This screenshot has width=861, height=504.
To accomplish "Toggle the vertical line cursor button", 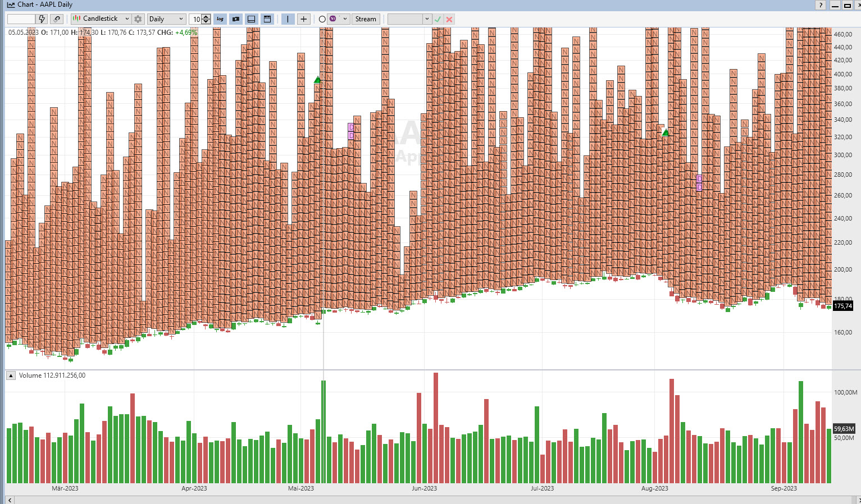I will click(x=288, y=19).
